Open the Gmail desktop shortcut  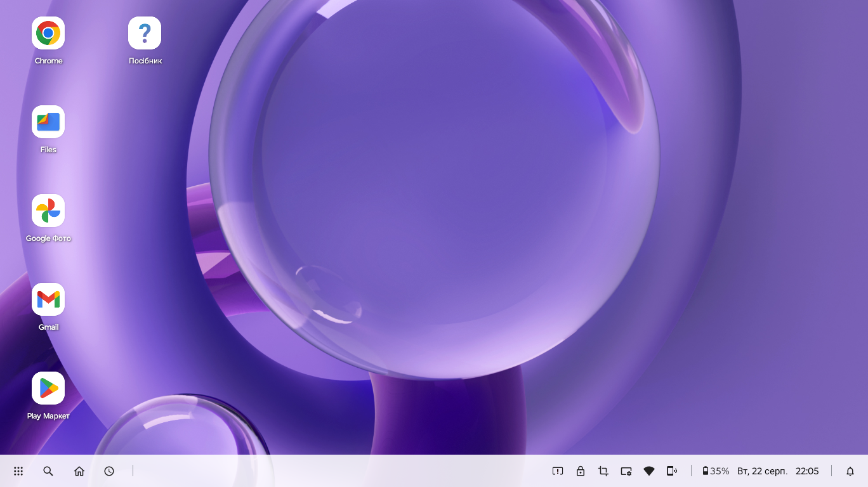point(48,299)
